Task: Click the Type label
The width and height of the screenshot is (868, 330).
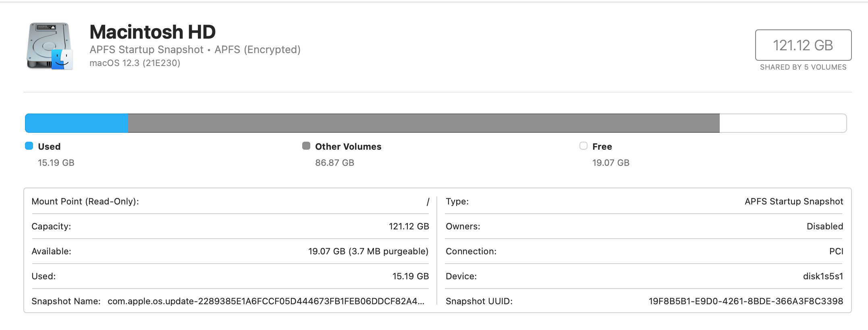Action: 457,201
